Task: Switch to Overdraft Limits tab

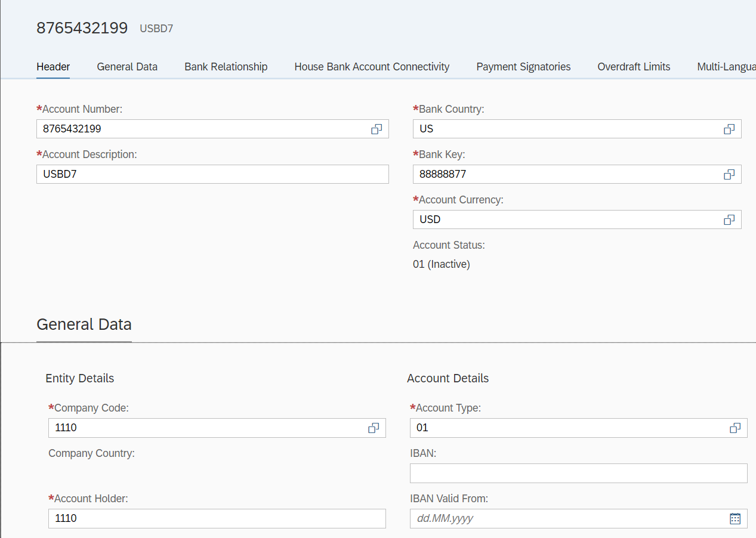Action: coord(634,67)
